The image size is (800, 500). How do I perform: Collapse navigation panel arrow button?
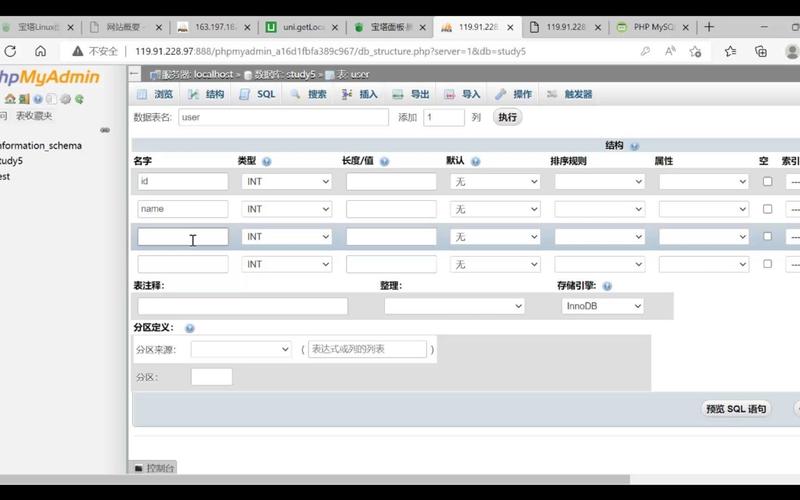[x=134, y=74]
